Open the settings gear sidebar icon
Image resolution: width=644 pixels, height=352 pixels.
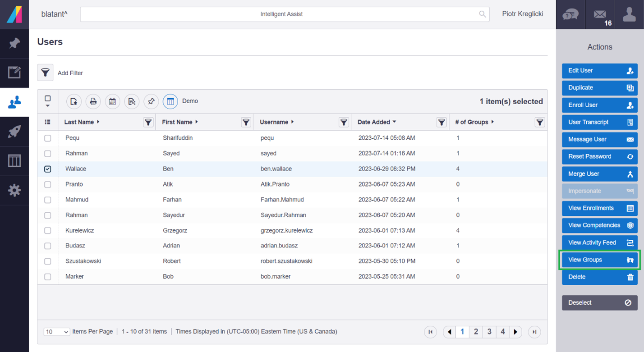(14, 190)
